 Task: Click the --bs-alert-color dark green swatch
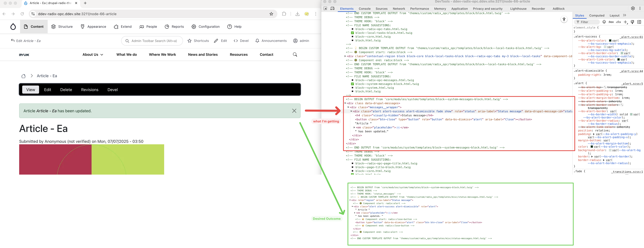click(x=610, y=40)
